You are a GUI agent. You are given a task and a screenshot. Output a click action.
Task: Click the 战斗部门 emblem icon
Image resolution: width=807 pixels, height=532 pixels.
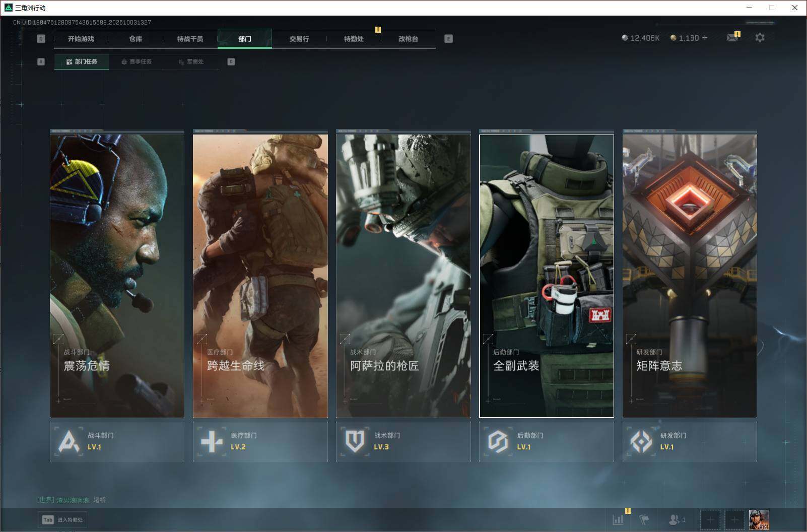point(69,441)
